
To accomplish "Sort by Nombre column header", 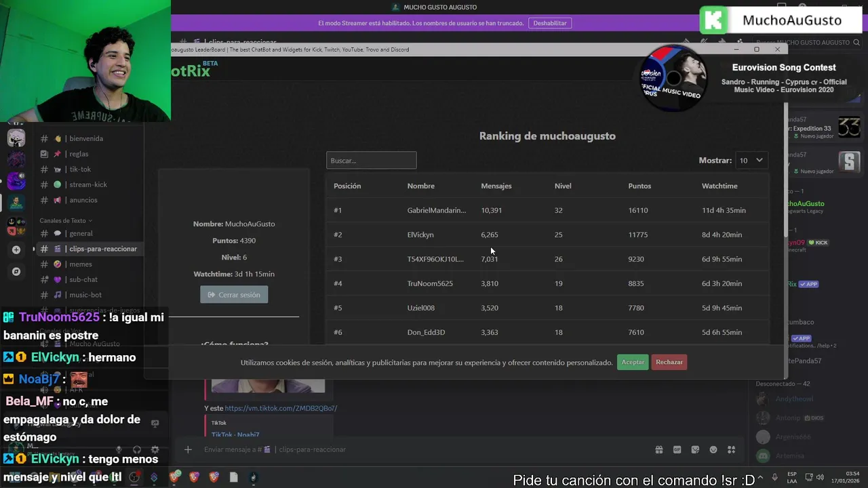I will (421, 186).
